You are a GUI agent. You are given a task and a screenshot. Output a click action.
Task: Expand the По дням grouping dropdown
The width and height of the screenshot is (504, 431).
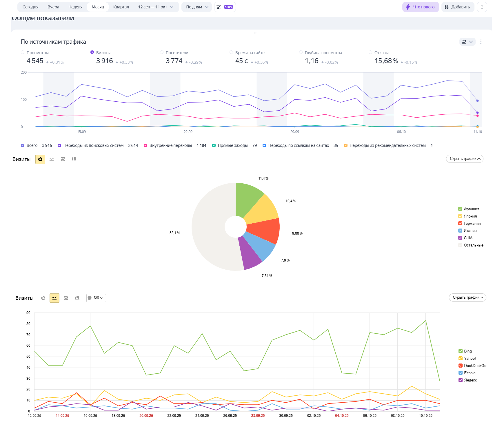pyautogui.click(x=197, y=7)
